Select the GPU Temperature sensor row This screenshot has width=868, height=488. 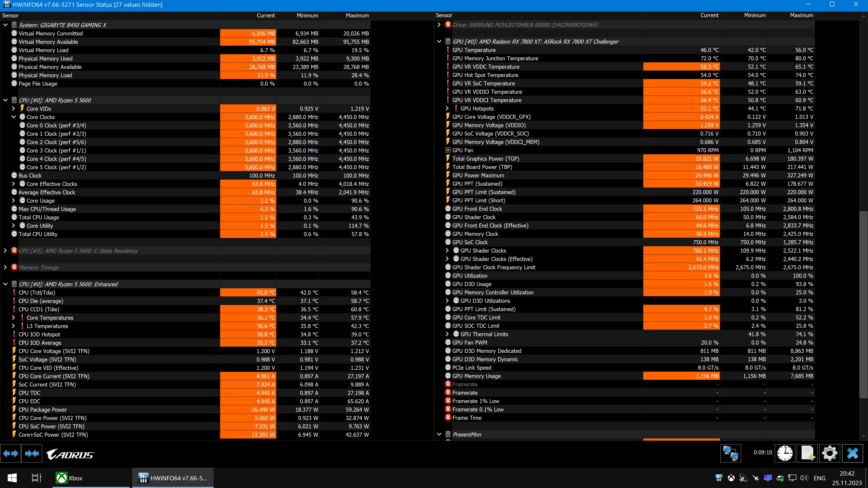coord(474,50)
